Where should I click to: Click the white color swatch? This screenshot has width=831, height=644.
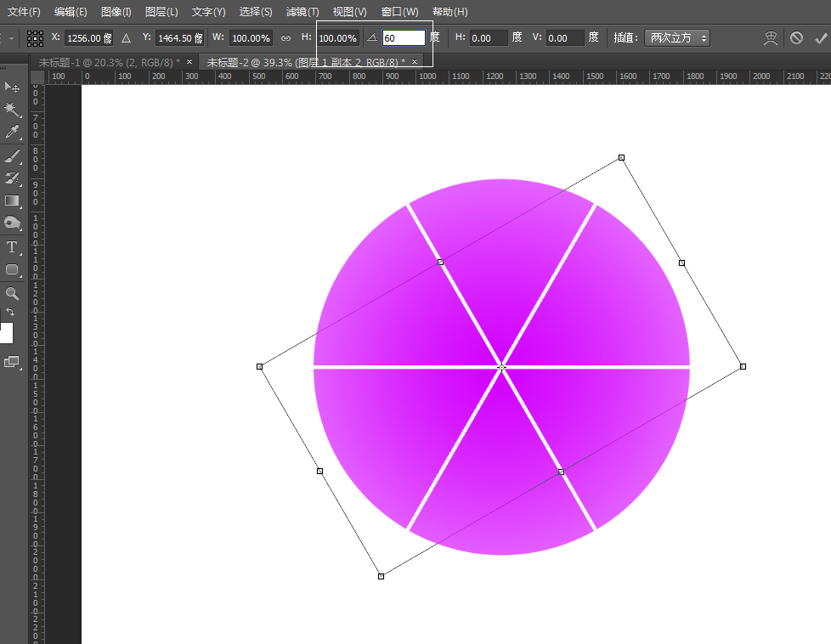pyautogui.click(x=6, y=333)
